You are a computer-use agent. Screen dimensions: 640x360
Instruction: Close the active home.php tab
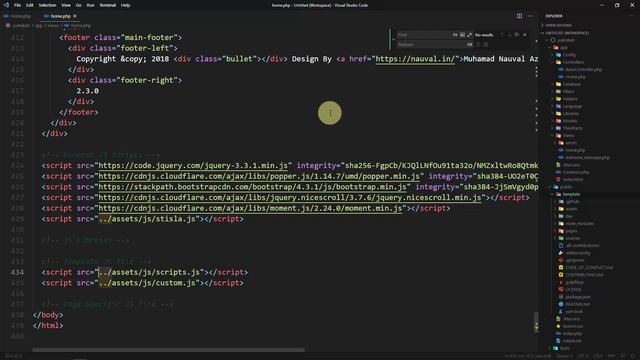point(75,16)
